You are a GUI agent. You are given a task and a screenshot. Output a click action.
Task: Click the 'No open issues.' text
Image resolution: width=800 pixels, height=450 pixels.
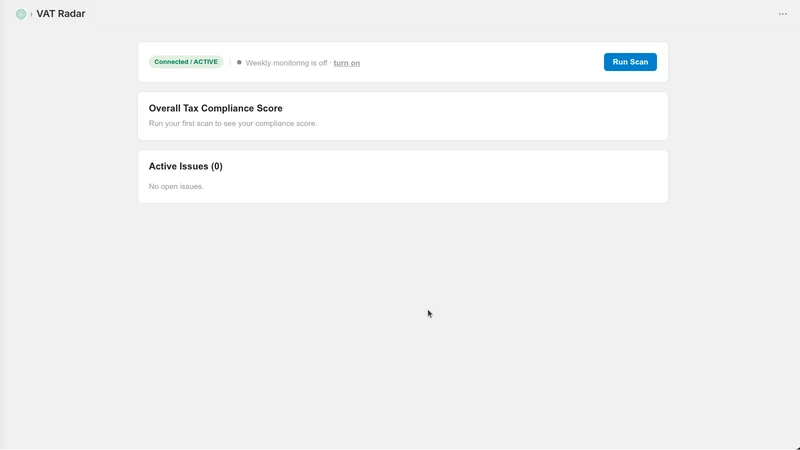click(176, 186)
